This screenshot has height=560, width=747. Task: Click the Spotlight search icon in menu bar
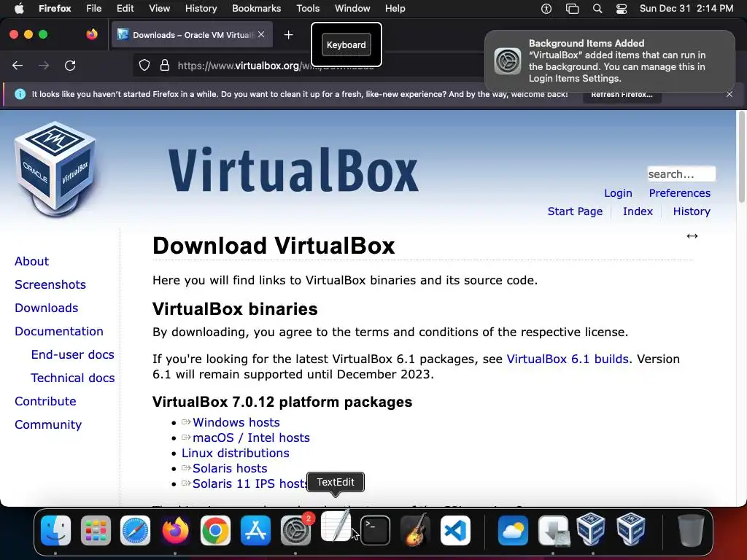[x=597, y=9]
